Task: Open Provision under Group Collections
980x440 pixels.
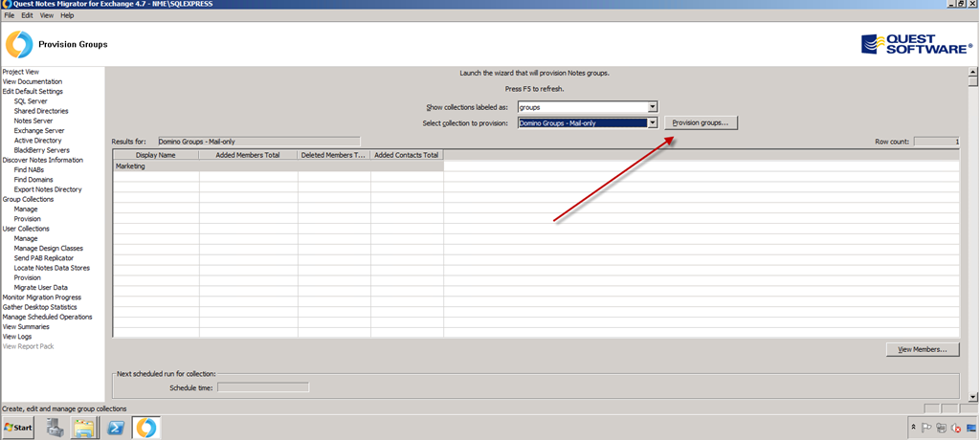Action: pos(28,219)
